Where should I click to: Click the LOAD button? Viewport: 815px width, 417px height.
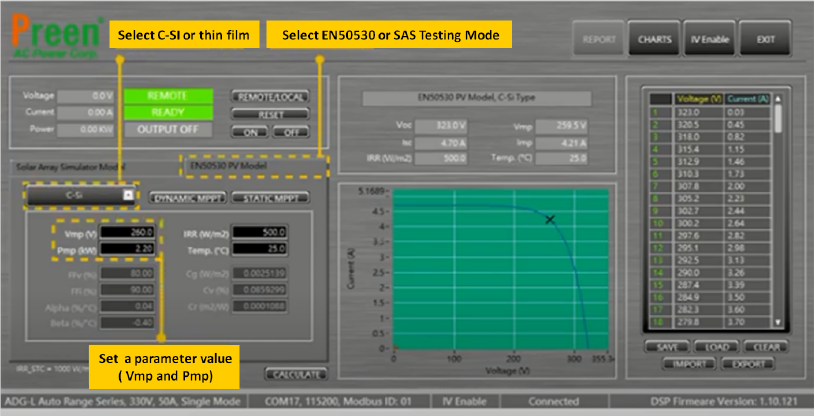716,347
